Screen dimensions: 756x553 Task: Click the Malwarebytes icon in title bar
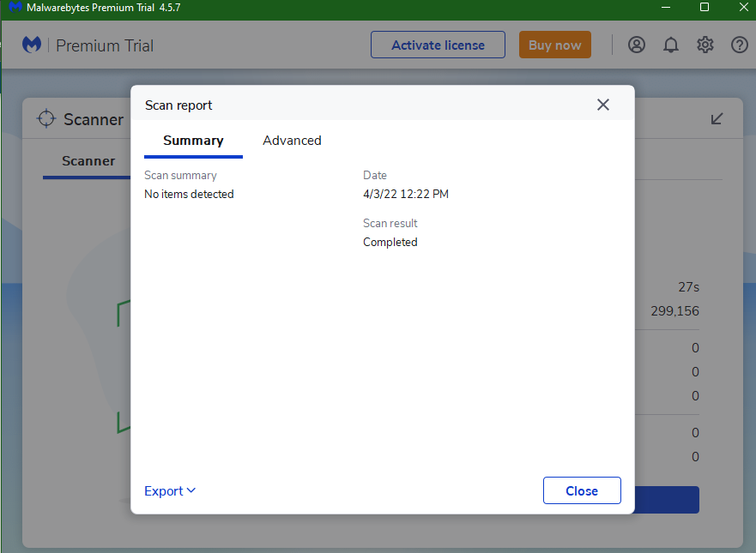pos(15,7)
